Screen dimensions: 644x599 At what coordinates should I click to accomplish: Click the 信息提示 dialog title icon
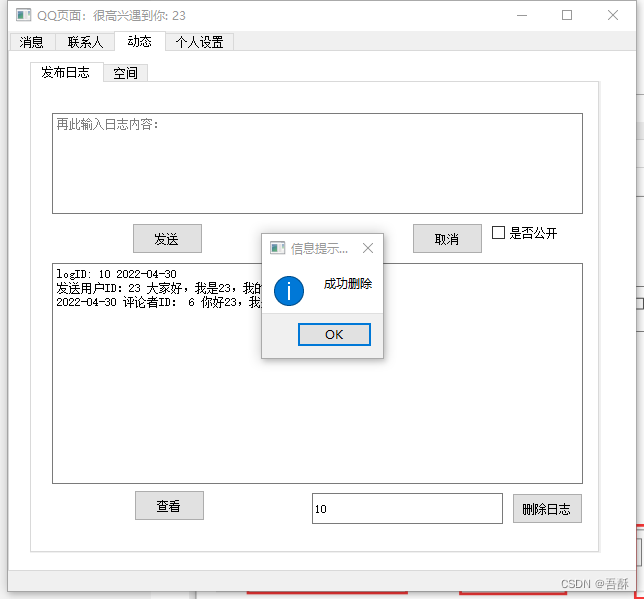[277, 248]
